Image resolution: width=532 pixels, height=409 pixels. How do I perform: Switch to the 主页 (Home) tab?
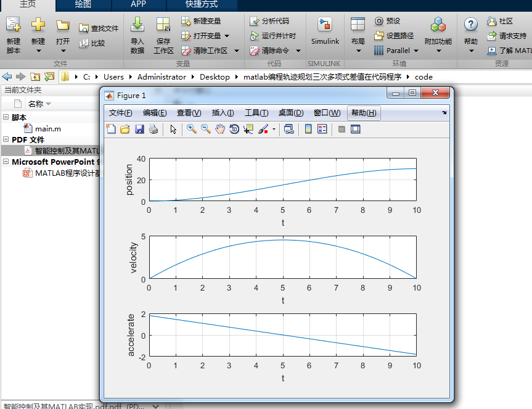[28, 4]
